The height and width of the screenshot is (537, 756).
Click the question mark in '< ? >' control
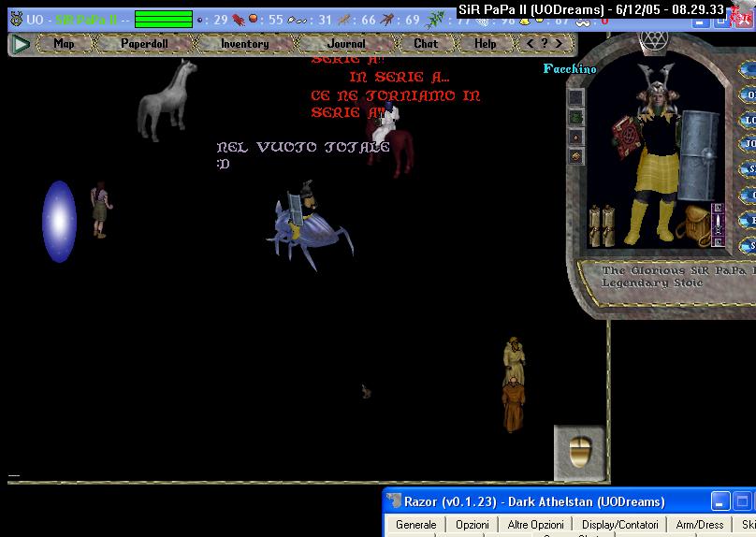click(x=545, y=43)
